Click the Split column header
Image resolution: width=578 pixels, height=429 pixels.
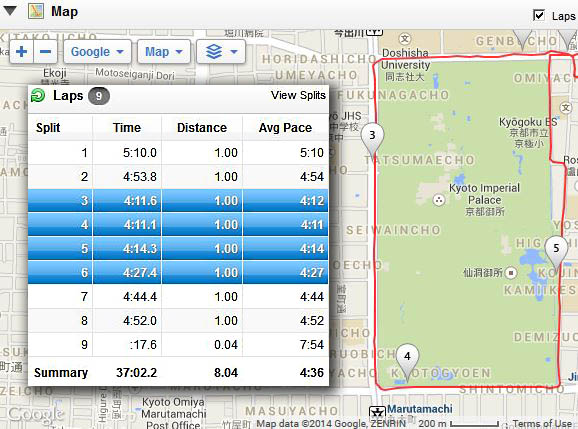pyautogui.click(x=48, y=128)
